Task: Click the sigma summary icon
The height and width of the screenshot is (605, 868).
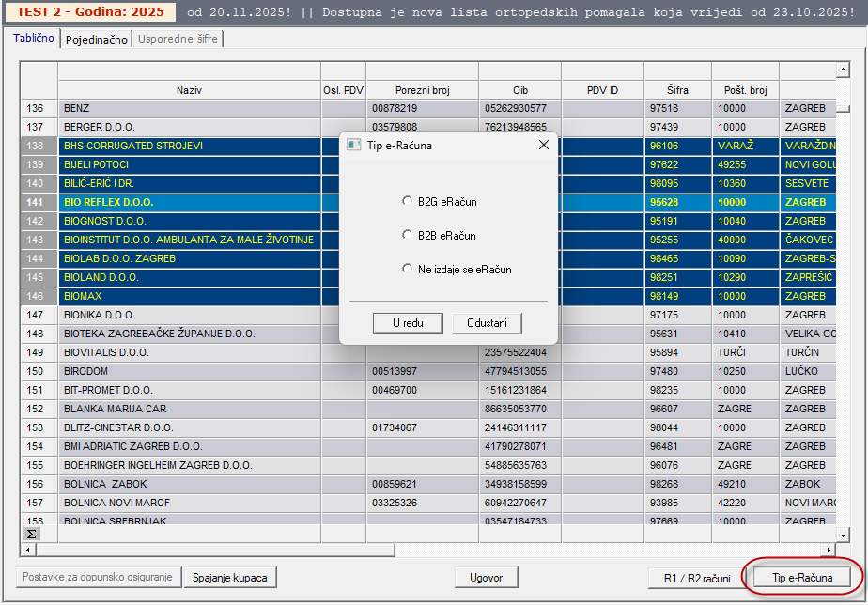Action: pos(32,534)
